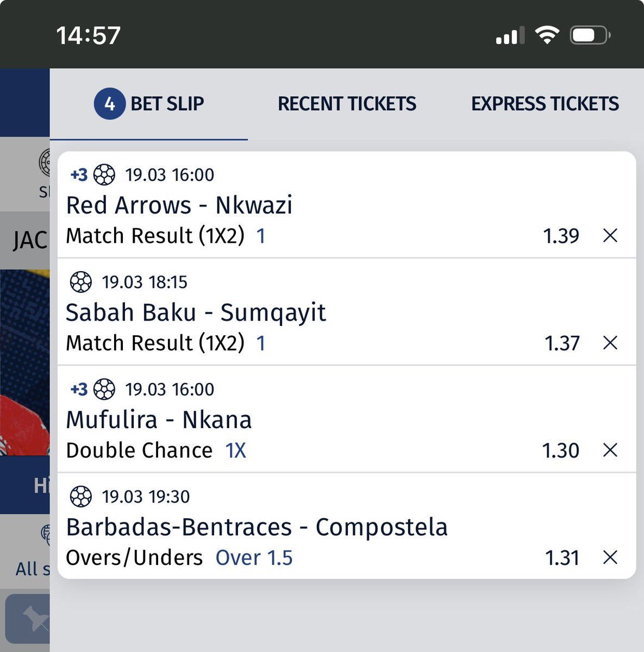Switch to the Bet Slip tab

click(x=149, y=104)
